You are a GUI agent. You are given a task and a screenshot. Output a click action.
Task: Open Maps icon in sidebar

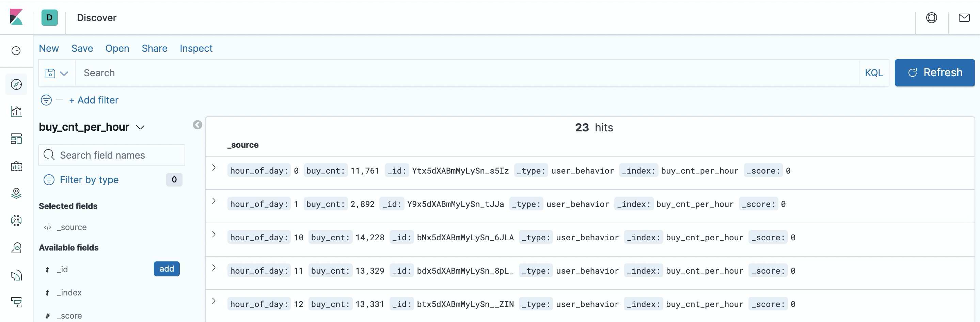(16, 193)
